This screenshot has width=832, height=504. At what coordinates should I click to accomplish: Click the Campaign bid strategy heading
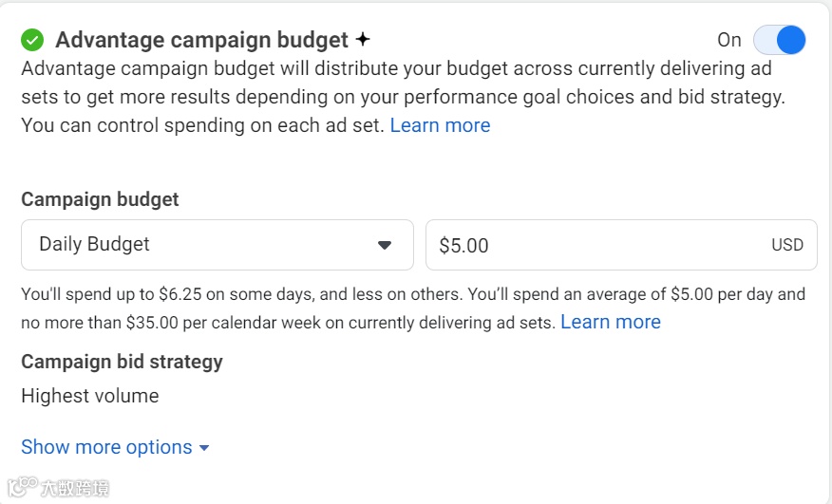122,362
